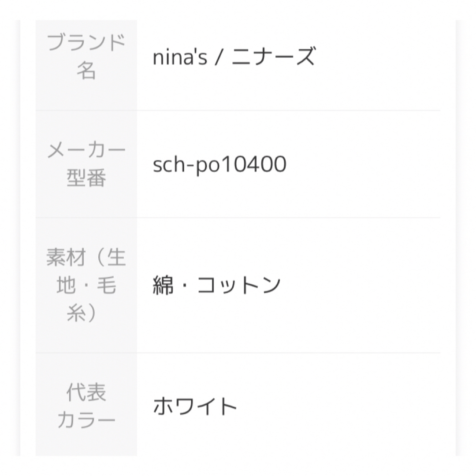Viewport: 476px width, 476px height.
Task: Click the 糸）line of the material label
Action: (x=82, y=313)
